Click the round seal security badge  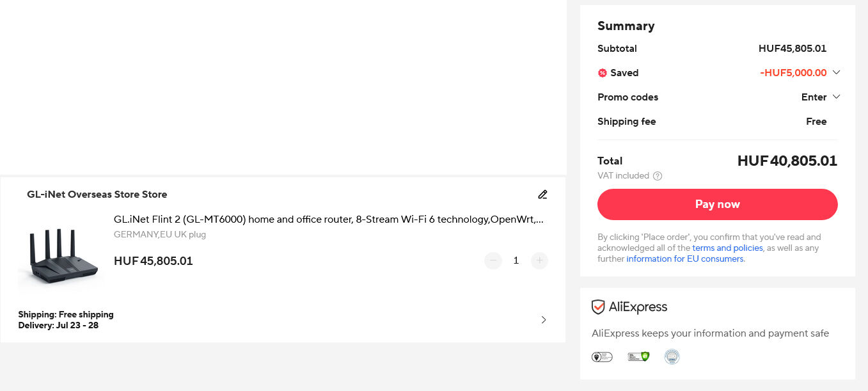672,357
